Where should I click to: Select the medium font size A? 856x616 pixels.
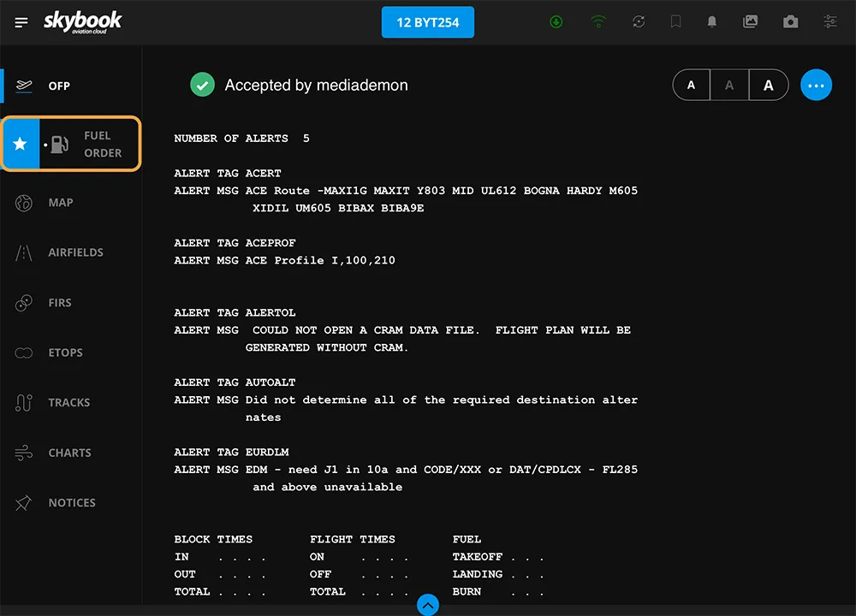coord(729,85)
